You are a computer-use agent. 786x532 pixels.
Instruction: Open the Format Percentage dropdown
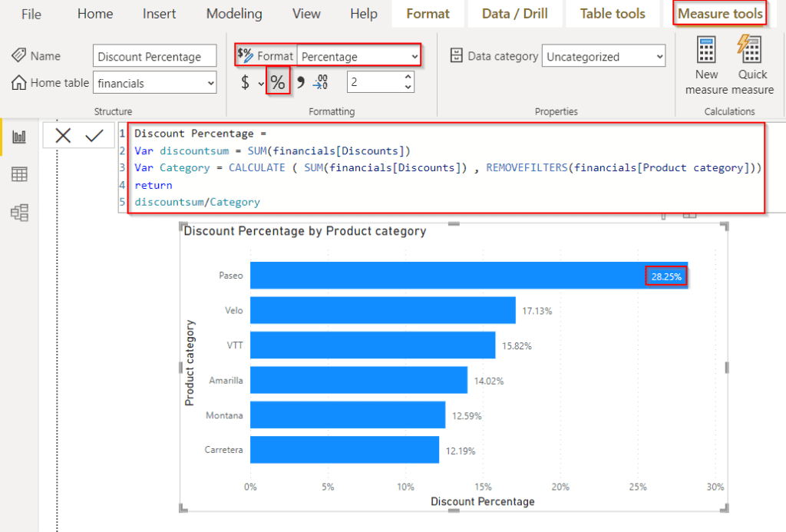[x=359, y=56]
